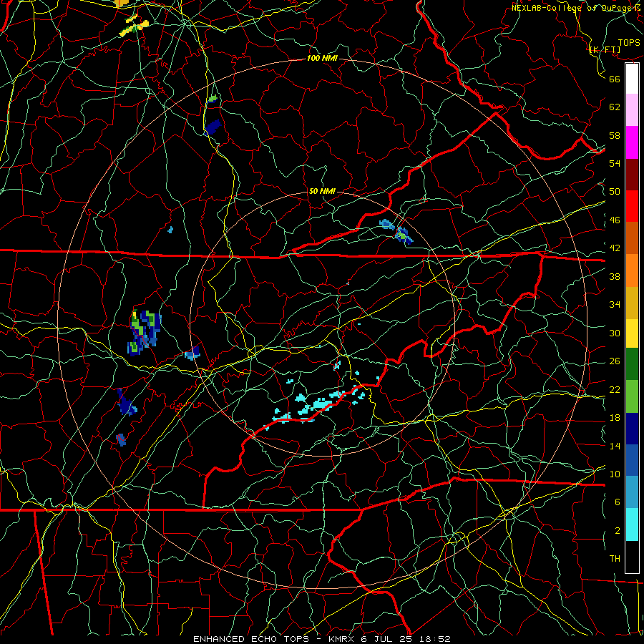Select the dark green 26 kft swatch
This screenshot has width=644, height=644.
pyautogui.click(x=632, y=364)
